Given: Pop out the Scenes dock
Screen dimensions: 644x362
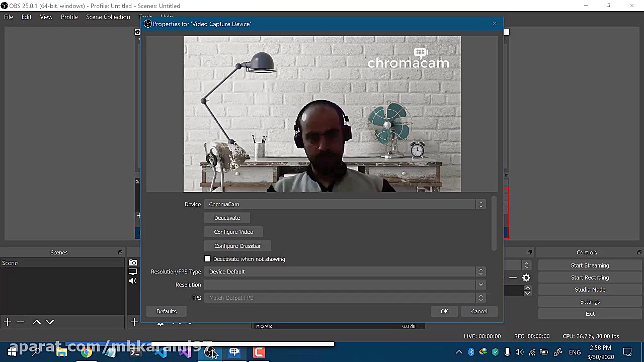Looking at the screenshot, I should coord(120,252).
